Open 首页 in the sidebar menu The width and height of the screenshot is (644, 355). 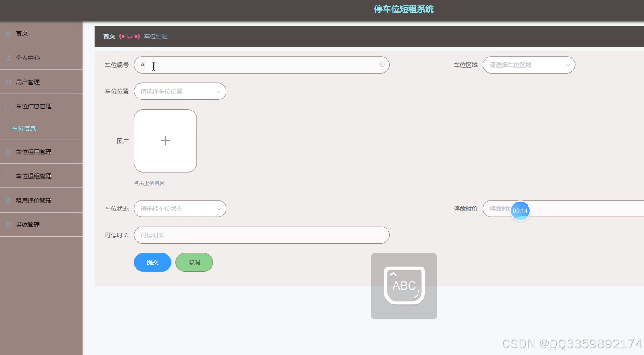41,34
